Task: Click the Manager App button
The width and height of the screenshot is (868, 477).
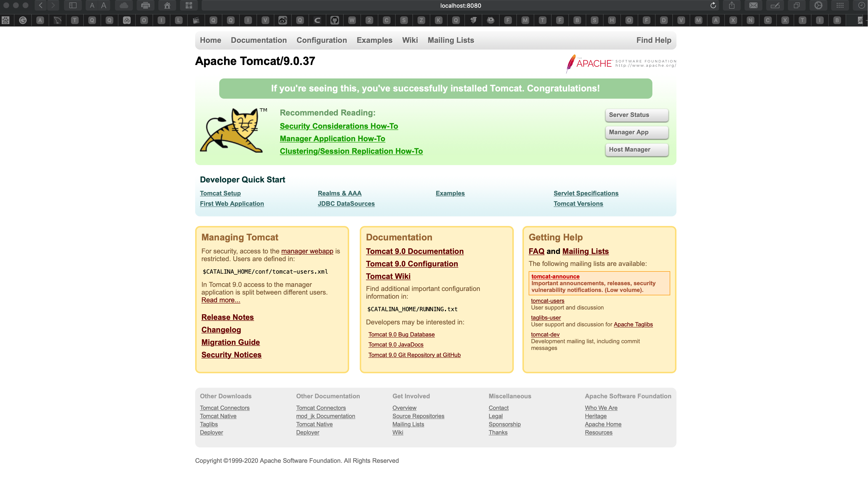Action: [x=636, y=132]
